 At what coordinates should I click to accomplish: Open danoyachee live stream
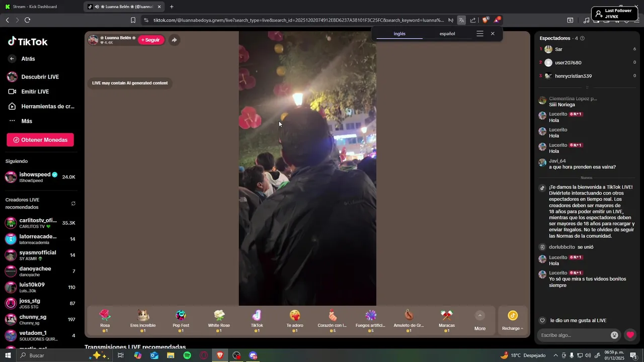point(40,271)
